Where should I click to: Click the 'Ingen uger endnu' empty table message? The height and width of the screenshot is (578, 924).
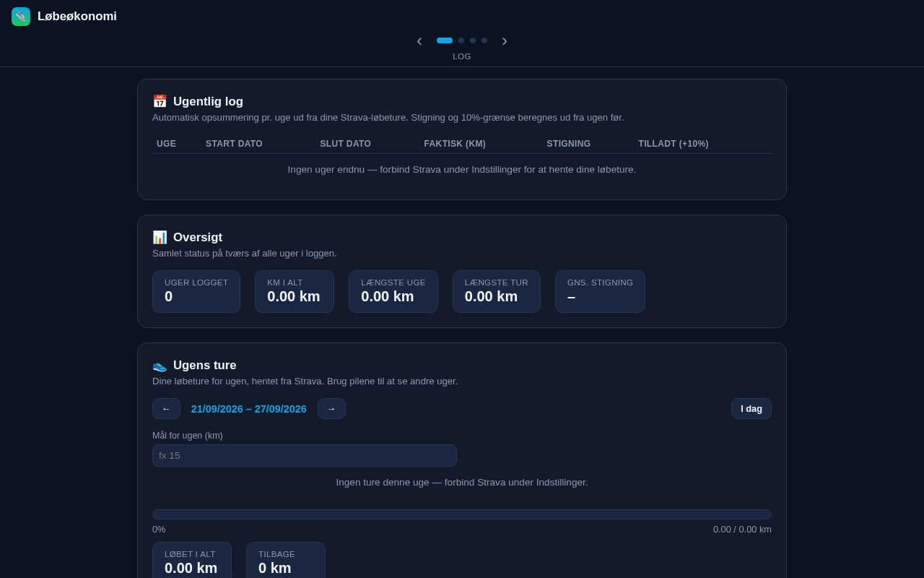tap(462, 170)
